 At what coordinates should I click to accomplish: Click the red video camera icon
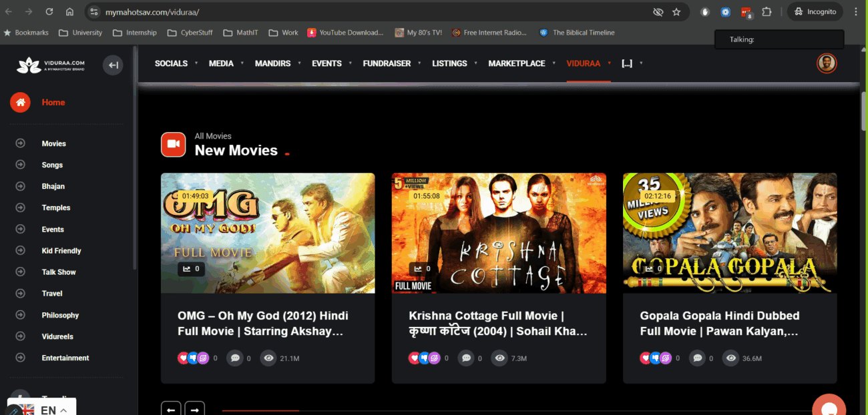coord(173,144)
